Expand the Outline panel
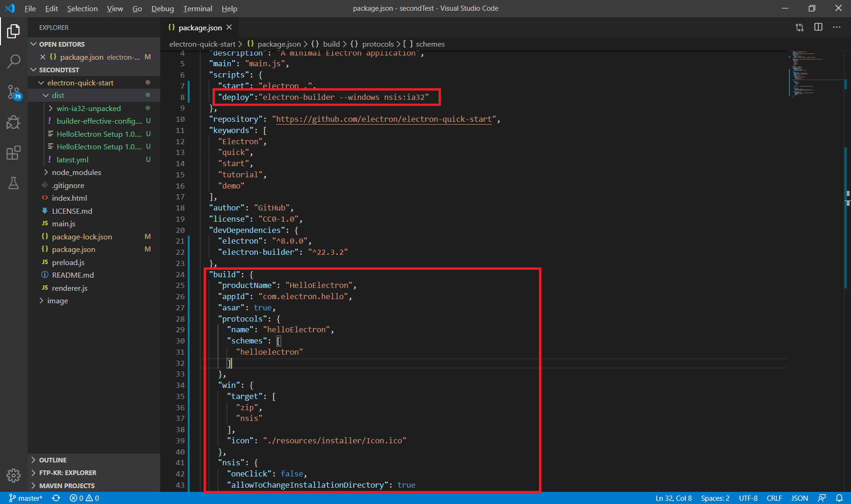The image size is (851, 504). [x=94, y=460]
